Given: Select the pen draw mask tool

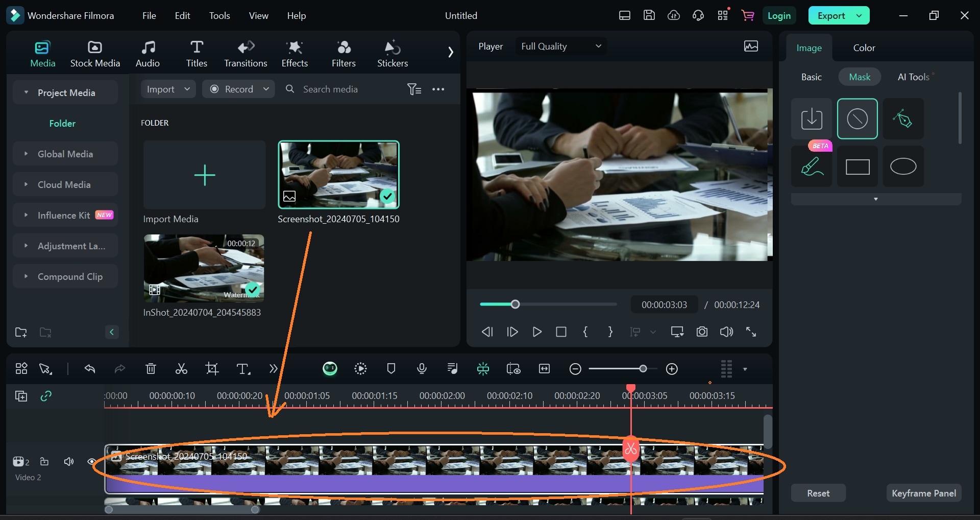Looking at the screenshot, I should pyautogui.click(x=903, y=119).
